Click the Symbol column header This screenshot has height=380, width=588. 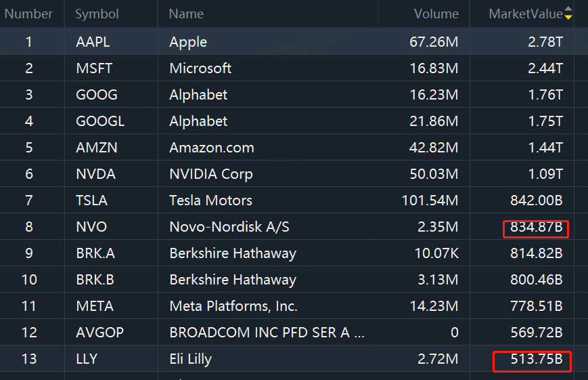(x=97, y=14)
